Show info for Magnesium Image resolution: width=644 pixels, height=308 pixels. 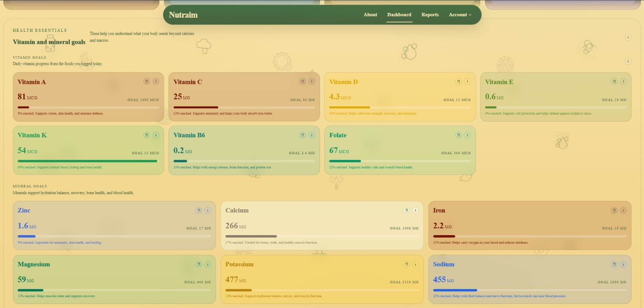(x=208, y=264)
